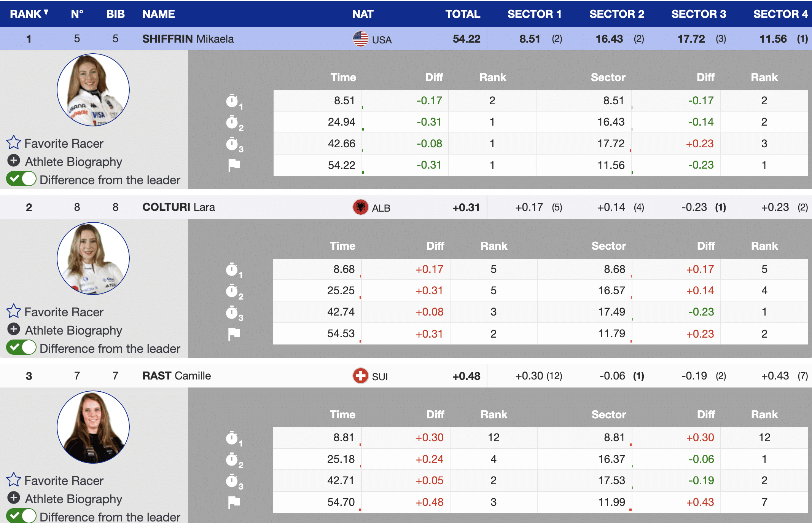Open the COLTURI Lara result row
The image size is (812, 523).
(178, 207)
